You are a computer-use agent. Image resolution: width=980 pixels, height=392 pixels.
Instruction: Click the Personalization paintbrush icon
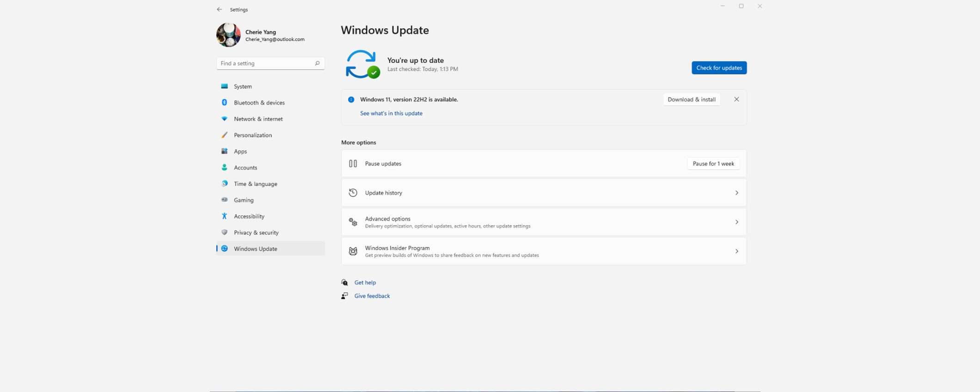coord(224,135)
